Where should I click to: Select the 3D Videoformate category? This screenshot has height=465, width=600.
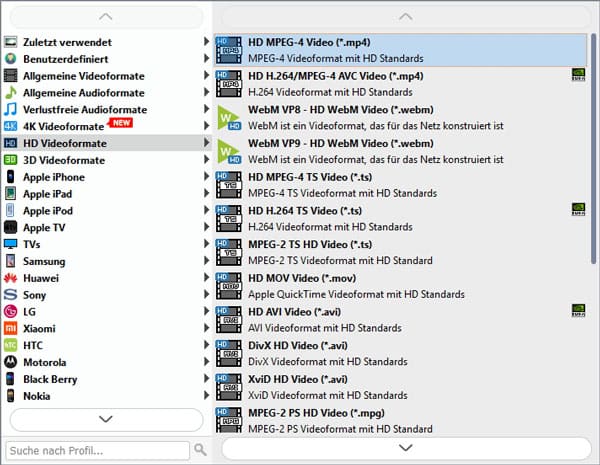pos(64,160)
